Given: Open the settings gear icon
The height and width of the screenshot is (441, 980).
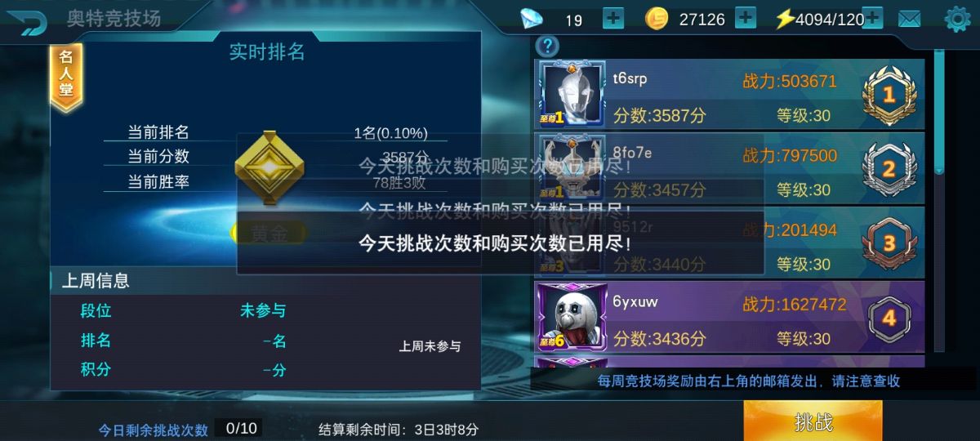Looking at the screenshot, I should tap(957, 19).
